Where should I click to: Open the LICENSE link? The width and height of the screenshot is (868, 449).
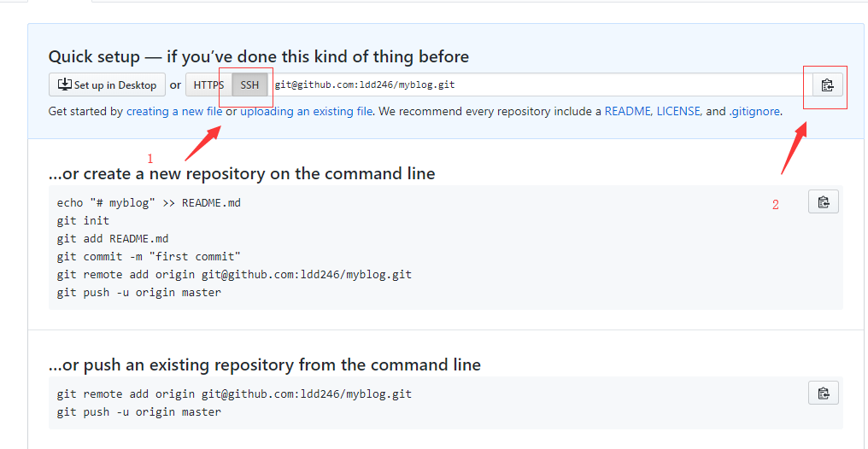click(x=679, y=112)
